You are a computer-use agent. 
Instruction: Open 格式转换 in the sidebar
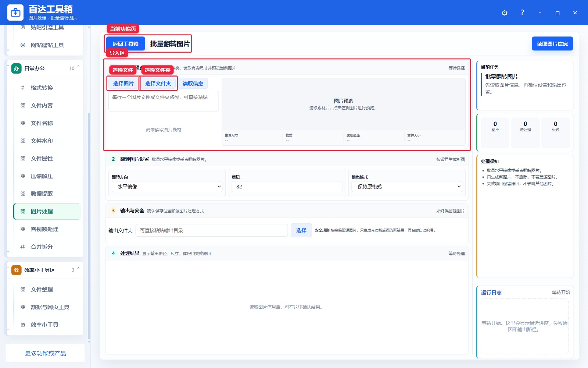coord(47,88)
